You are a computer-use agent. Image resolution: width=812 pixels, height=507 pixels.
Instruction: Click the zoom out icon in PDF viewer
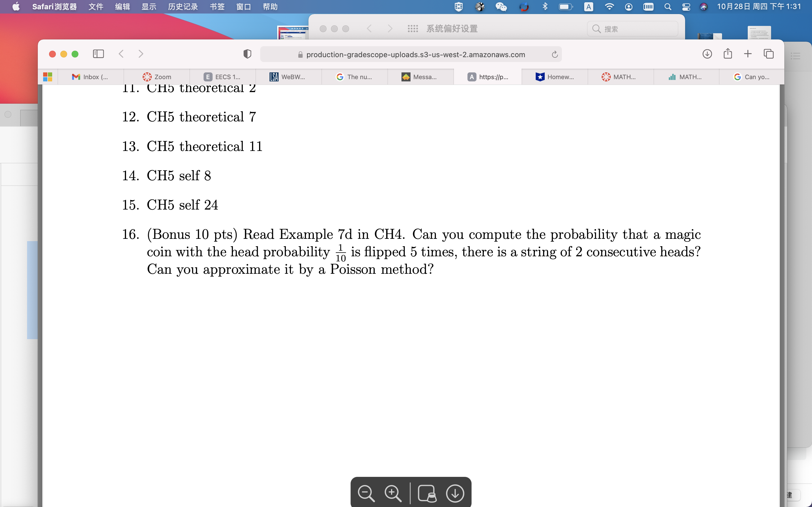click(366, 492)
